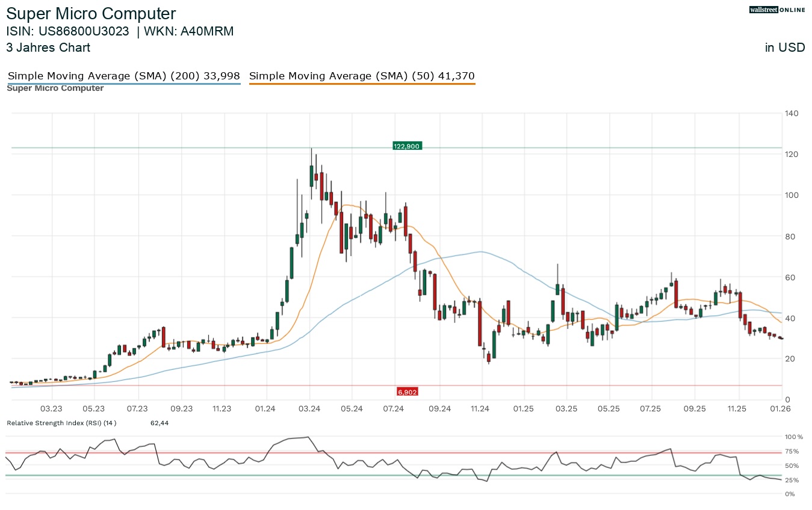Click the RSI value 62,44
The height and width of the screenshot is (510, 812).
[x=160, y=423]
